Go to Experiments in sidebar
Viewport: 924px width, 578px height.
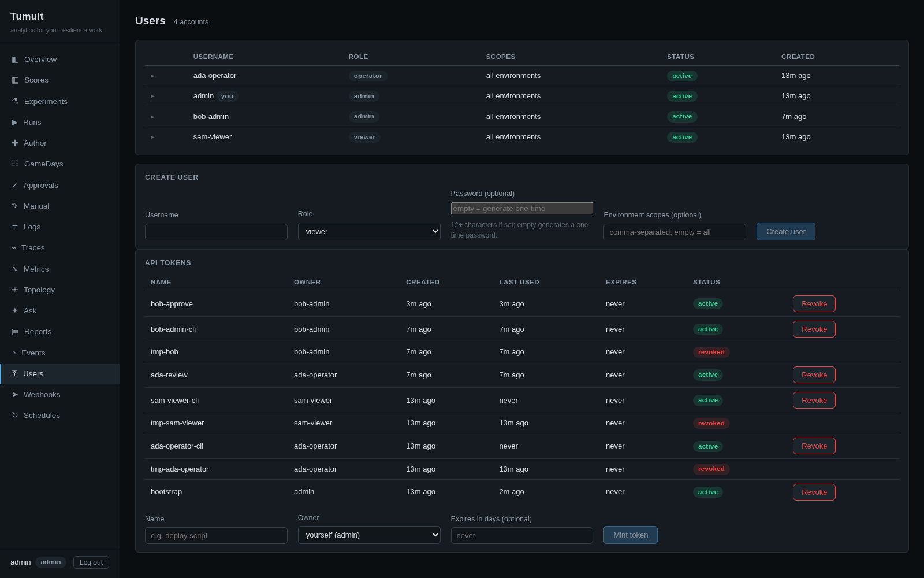(60, 101)
